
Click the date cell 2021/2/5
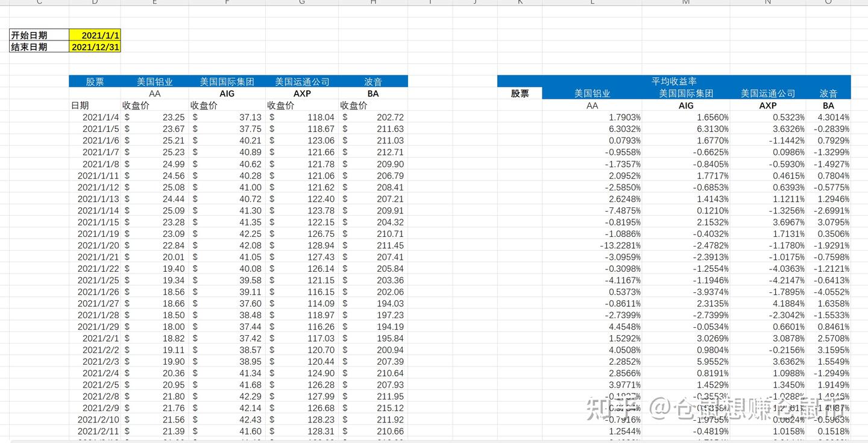[x=95, y=385]
